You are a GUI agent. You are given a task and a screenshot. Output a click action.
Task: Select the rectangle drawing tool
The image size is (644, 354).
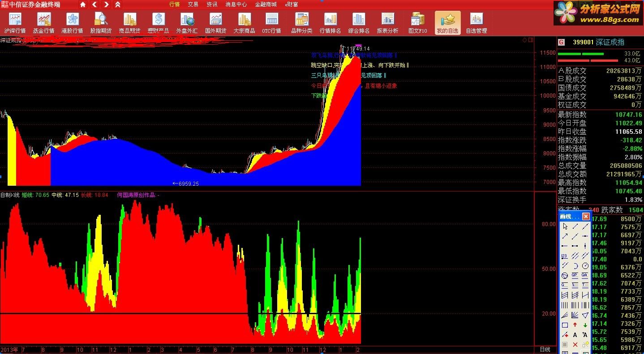[565, 325]
